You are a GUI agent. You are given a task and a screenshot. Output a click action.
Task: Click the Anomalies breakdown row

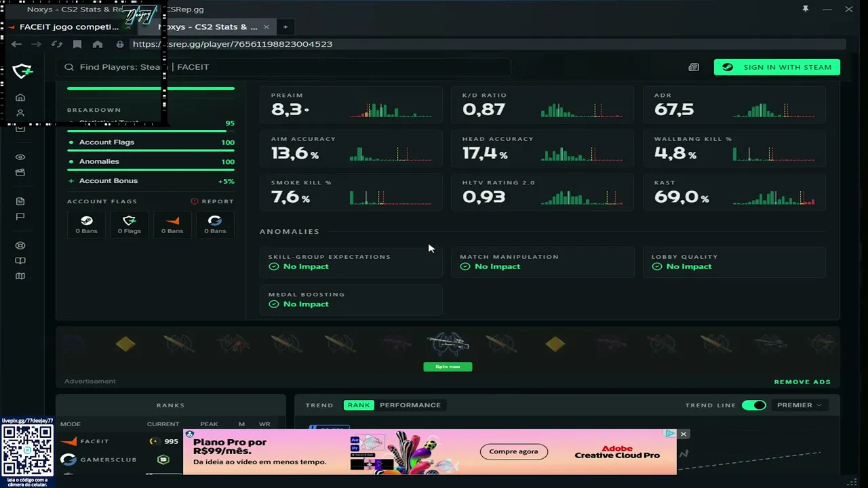point(151,162)
